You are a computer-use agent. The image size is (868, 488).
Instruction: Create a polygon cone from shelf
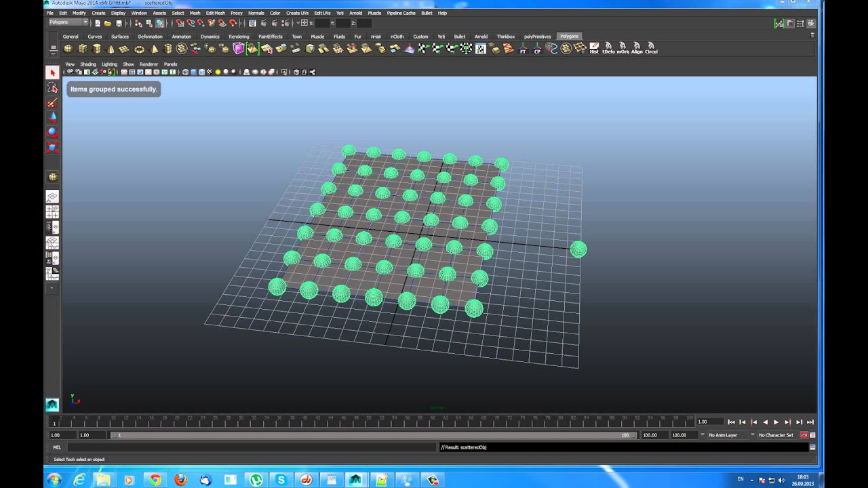tap(111, 49)
